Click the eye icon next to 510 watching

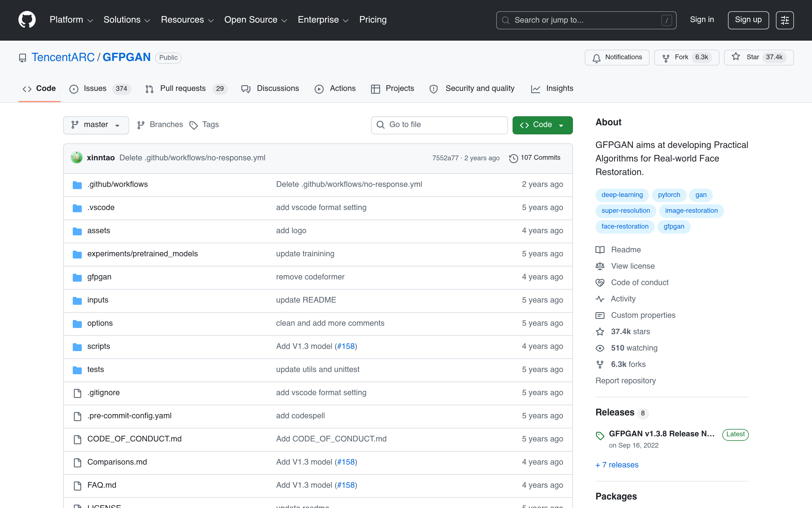click(x=600, y=348)
